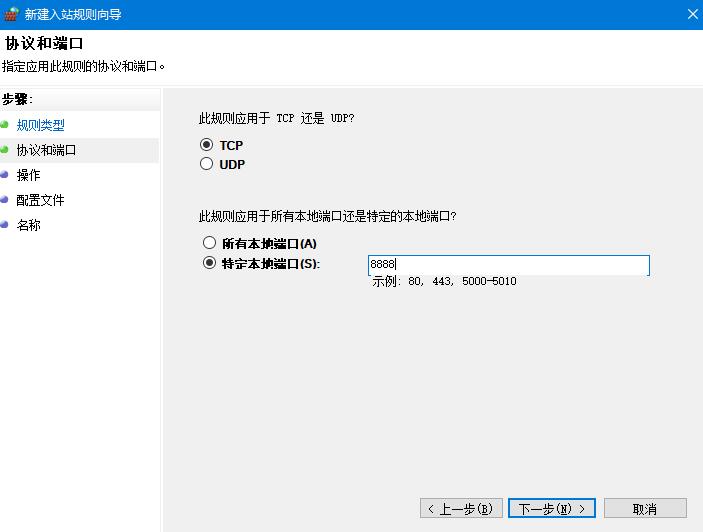The height and width of the screenshot is (532, 703).
Task: Click the purple bullet beside 操作
Action: 5,175
